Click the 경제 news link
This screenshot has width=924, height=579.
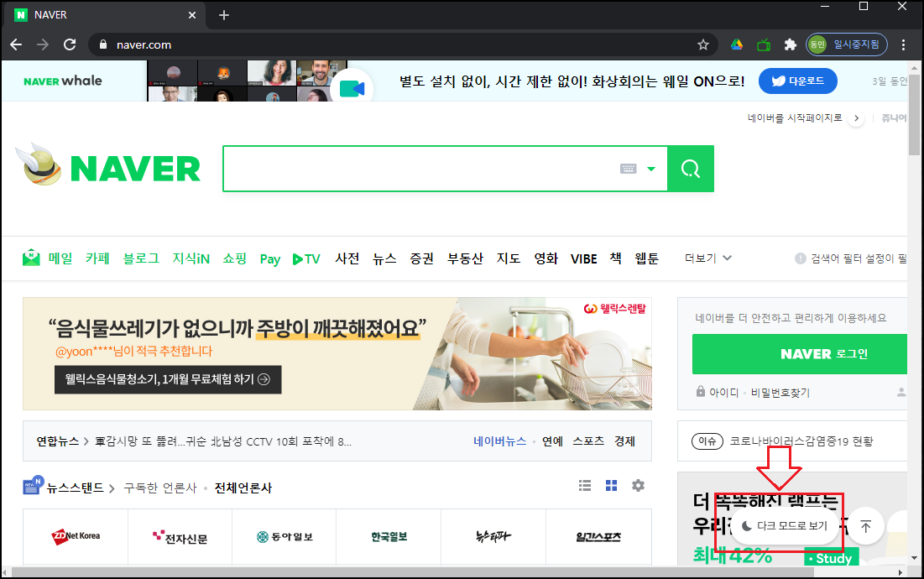[x=624, y=441]
